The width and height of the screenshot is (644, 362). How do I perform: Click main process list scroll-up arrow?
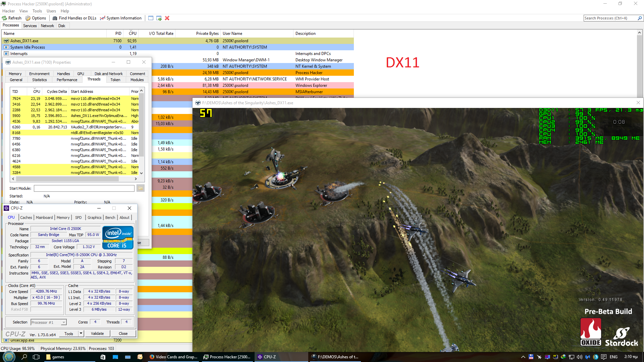[639, 33]
